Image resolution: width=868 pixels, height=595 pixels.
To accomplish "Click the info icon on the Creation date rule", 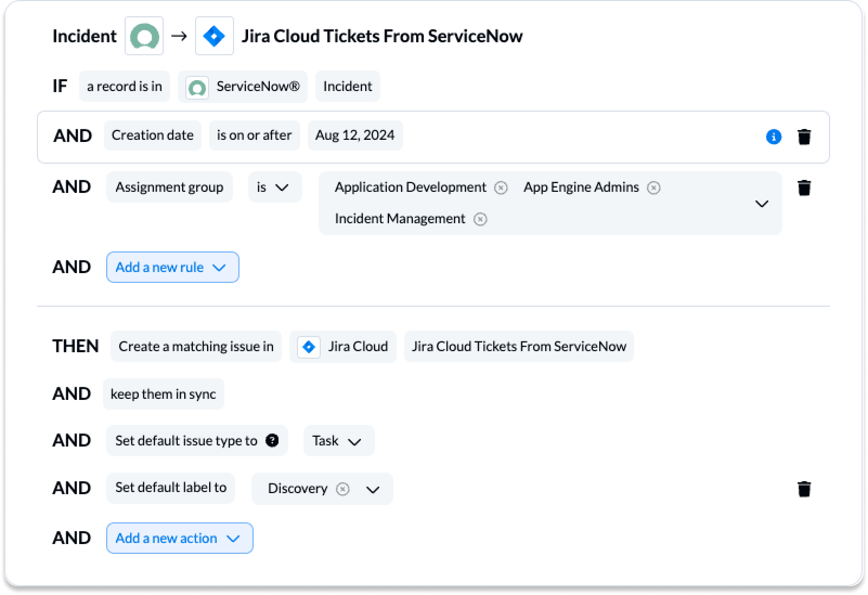I will click(x=774, y=137).
